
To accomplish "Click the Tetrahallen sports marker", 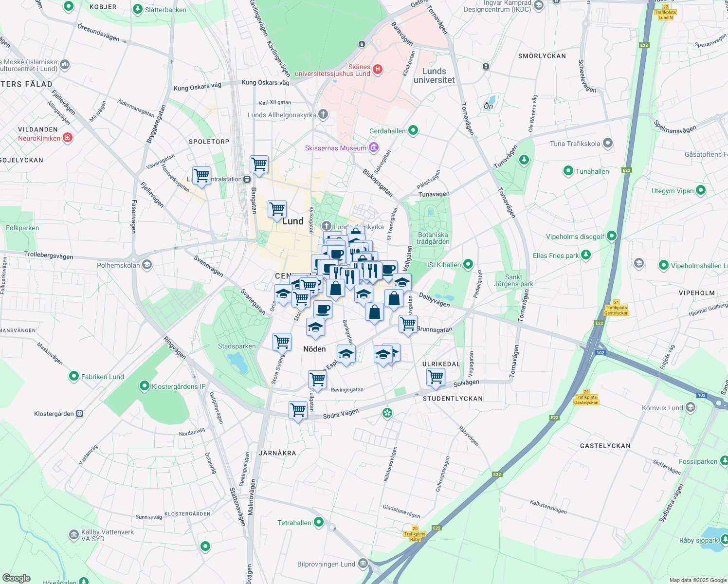I will coord(319,522).
